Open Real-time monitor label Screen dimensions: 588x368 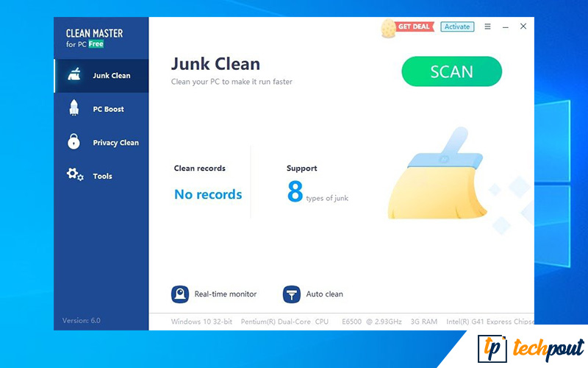click(x=226, y=294)
